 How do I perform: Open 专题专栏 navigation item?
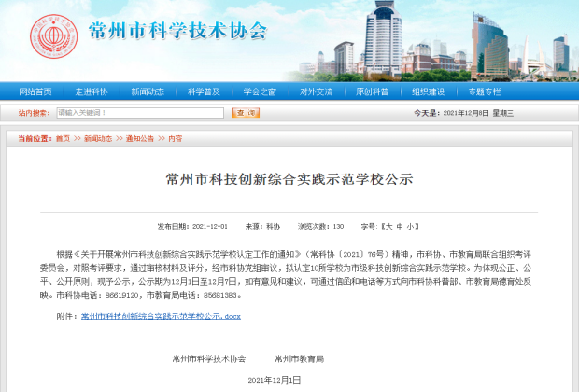click(x=485, y=91)
